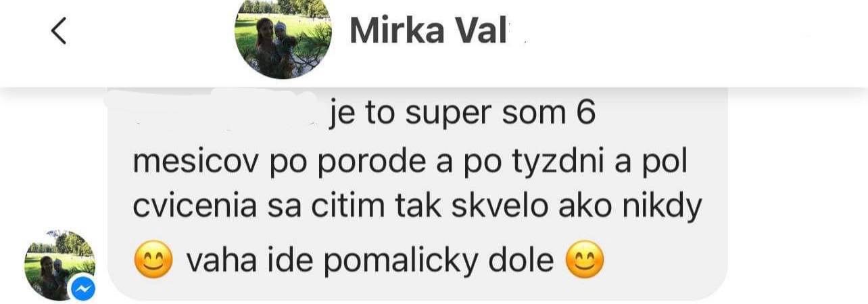Screen dimensions: 868x304
Task: Click the blue Messenger badge icon
Action: (x=83, y=288)
